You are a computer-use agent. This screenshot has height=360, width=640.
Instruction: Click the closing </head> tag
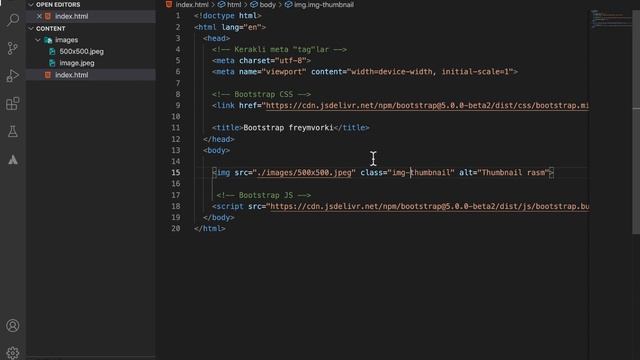pos(219,139)
